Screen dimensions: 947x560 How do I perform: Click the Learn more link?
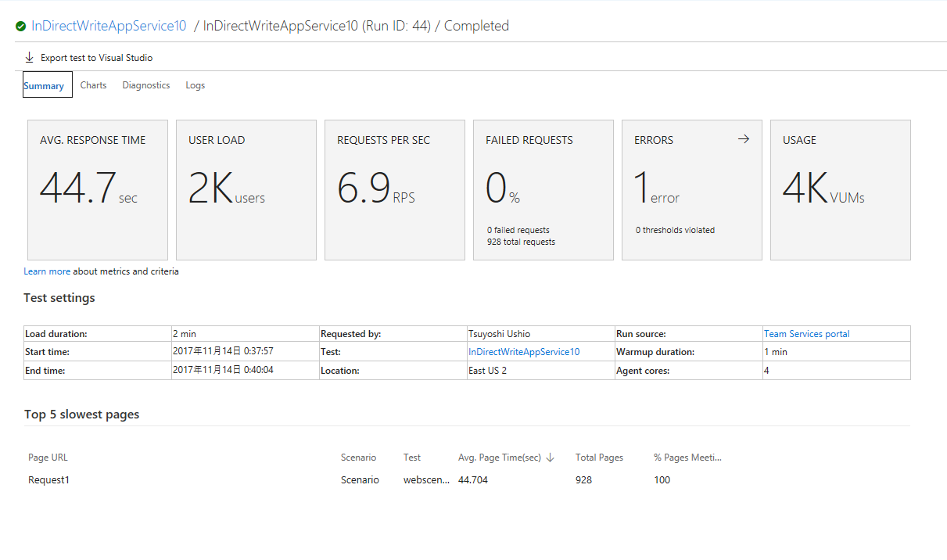point(47,271)
